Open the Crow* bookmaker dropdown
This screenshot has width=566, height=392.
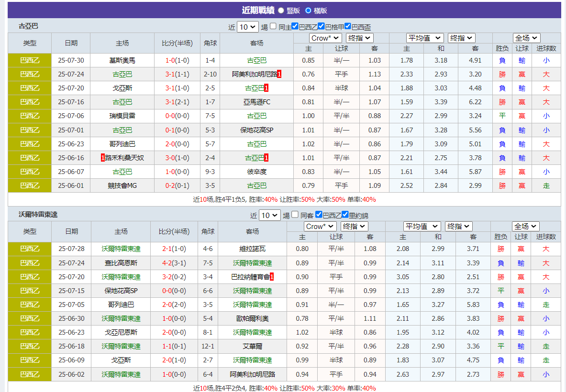coord(325,38)
